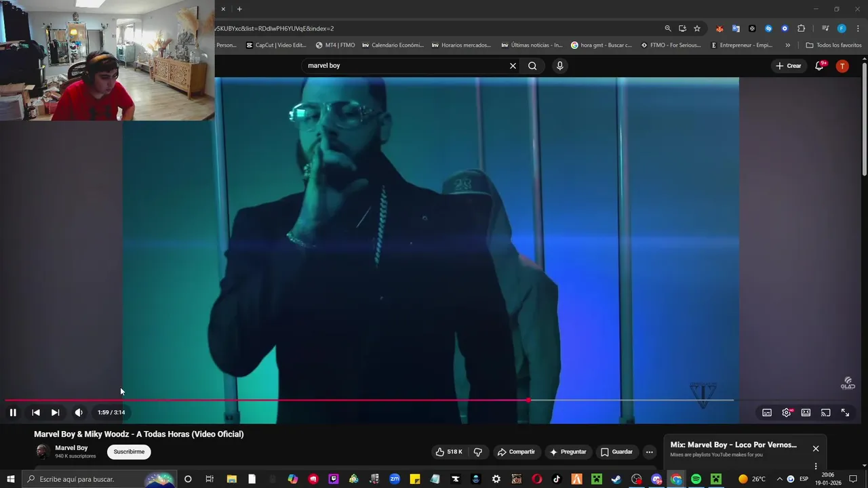The image size is (868, 488).
Task: Open Todos los favoritos folder
Action: (833, 45)
